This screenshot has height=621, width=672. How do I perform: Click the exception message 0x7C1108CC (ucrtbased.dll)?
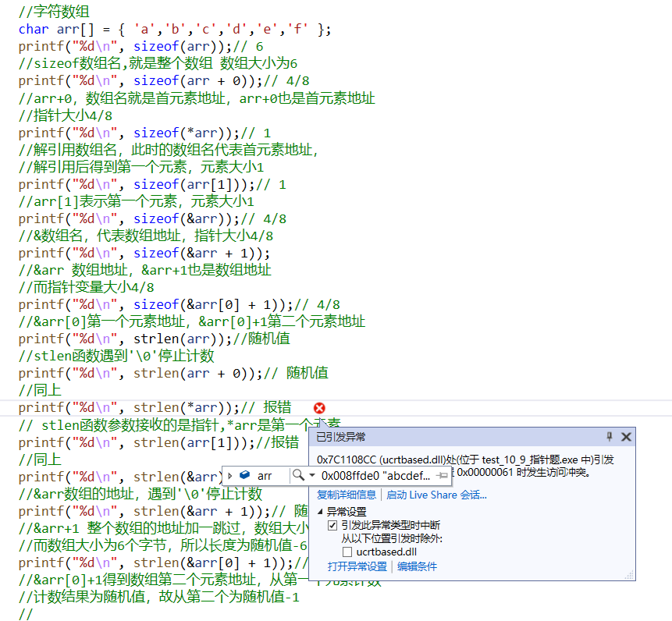[465, 460]
